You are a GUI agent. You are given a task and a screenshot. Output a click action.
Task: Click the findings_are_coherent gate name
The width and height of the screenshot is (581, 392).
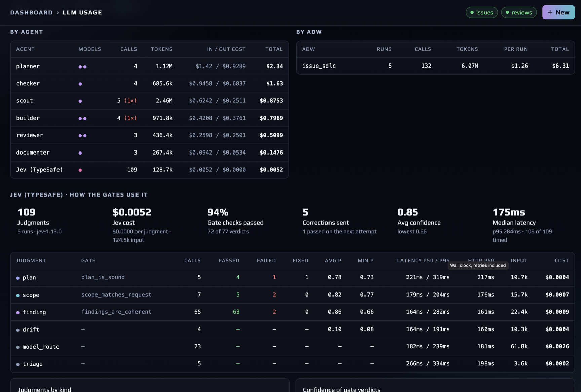pos(116,312)
